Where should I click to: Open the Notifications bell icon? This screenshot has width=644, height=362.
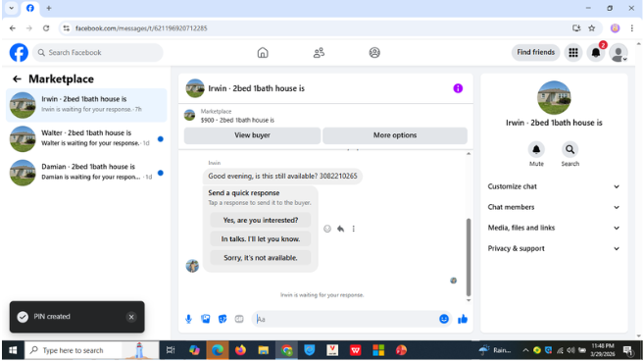click(596, 53)
